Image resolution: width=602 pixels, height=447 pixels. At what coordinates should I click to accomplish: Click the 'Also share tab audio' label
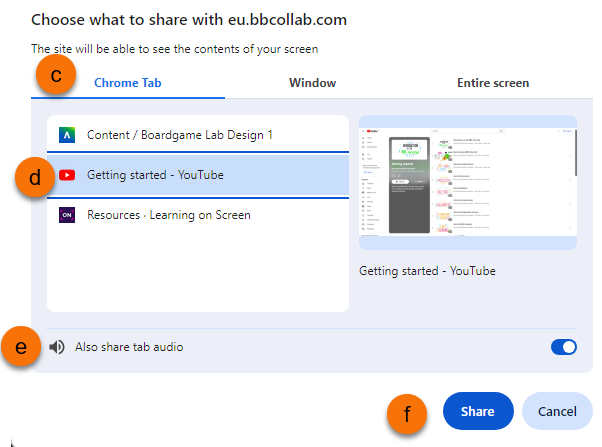pos(129,347)
